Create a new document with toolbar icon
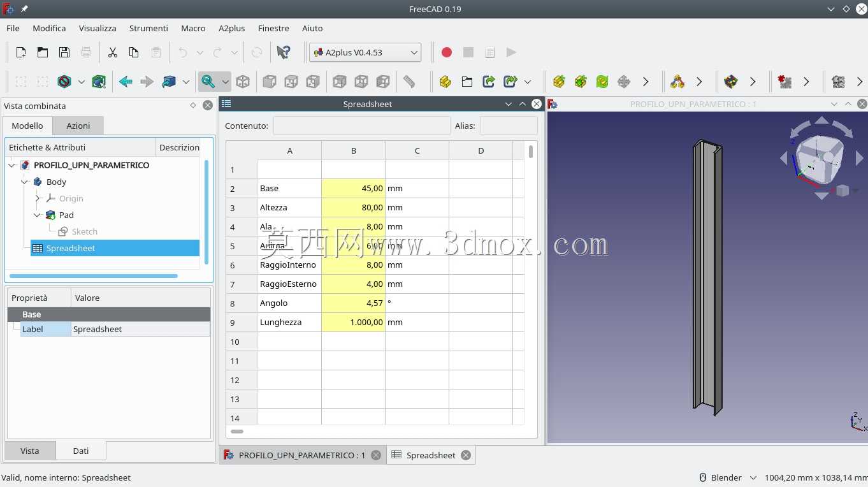868x487 pixels. click(21, 52)
